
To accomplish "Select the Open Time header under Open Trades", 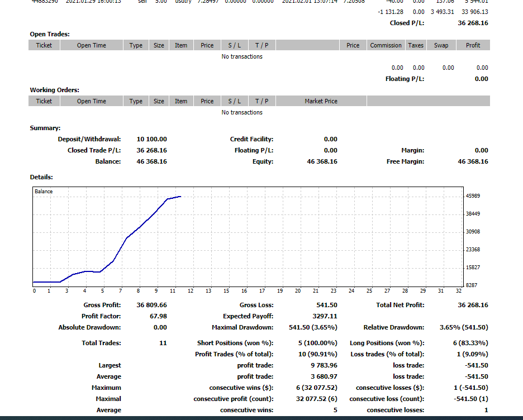I will [x=92, y=45].
